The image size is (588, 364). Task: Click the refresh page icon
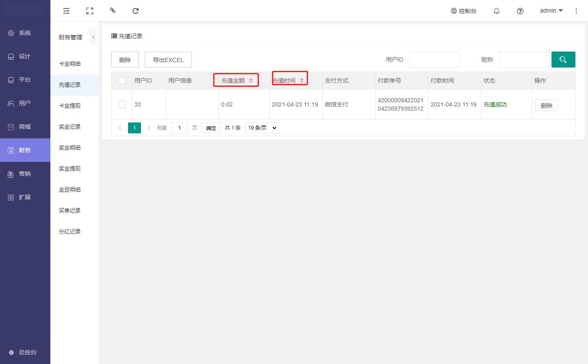click(136, 11)
